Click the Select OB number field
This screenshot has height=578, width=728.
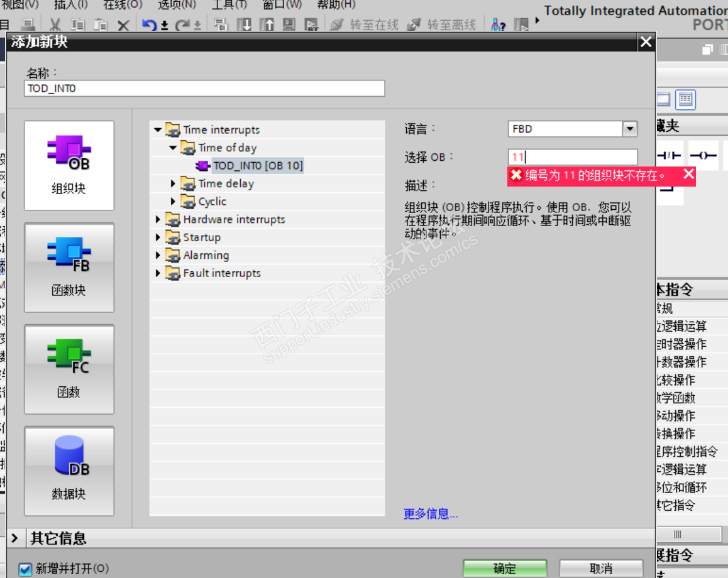point(573,157)
